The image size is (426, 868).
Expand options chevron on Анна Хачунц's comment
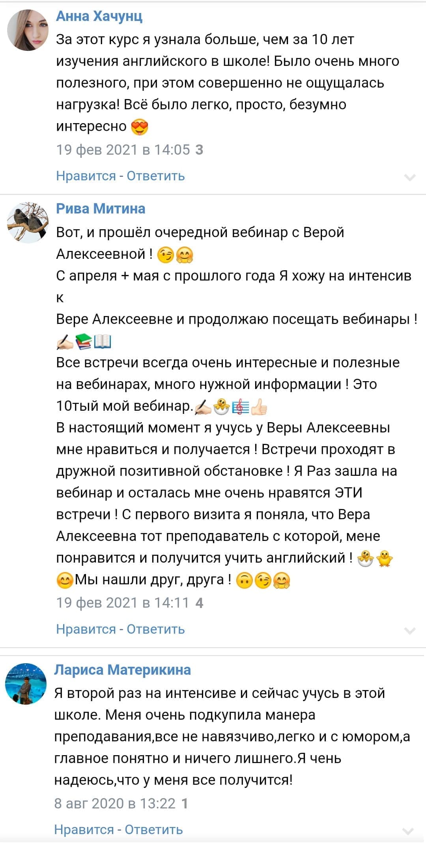pyautogui.click(x=410, y=177)
